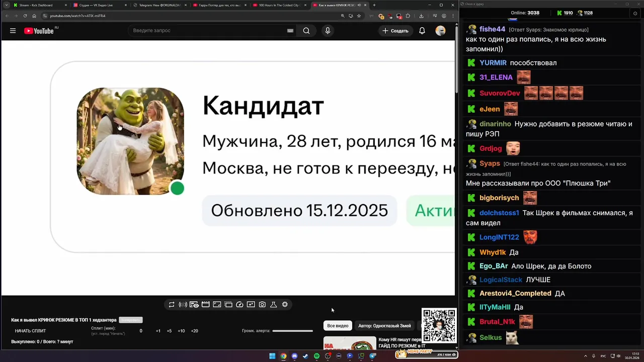Click the gray button beside the video title
The width and height of the screenshot is (644, 362).
(x=131, y=320)
